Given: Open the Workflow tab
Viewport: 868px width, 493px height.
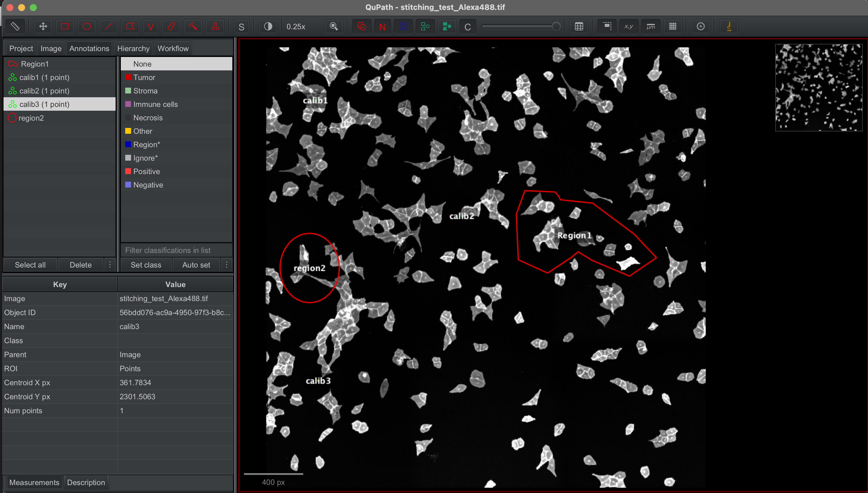Looking at the screenshot, I should click(x=173, y=48).
